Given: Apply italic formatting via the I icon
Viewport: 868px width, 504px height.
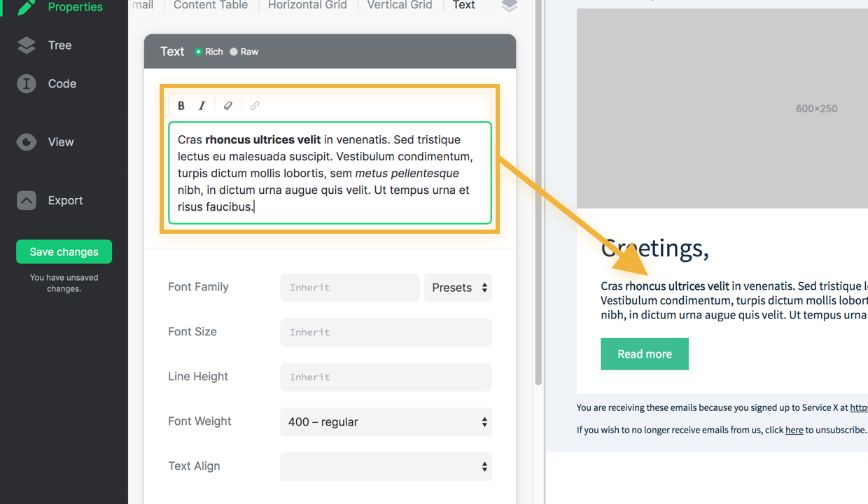Looking at the screenshot, I should (202, 105).
